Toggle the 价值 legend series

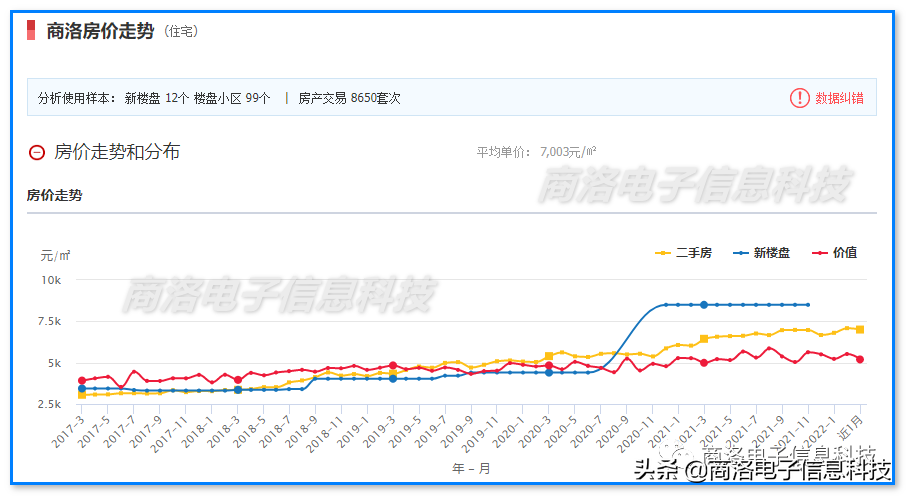tap(834, 253)
